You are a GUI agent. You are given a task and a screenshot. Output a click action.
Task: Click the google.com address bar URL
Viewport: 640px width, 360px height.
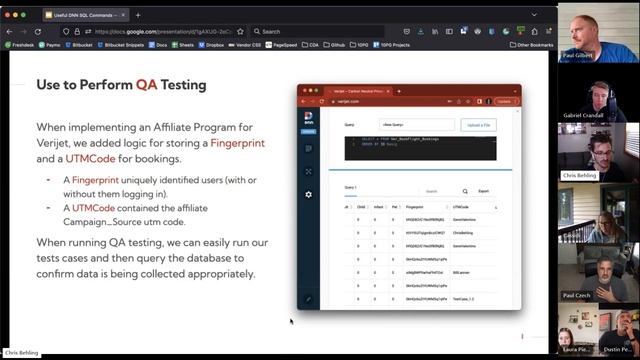pos(163,31)
